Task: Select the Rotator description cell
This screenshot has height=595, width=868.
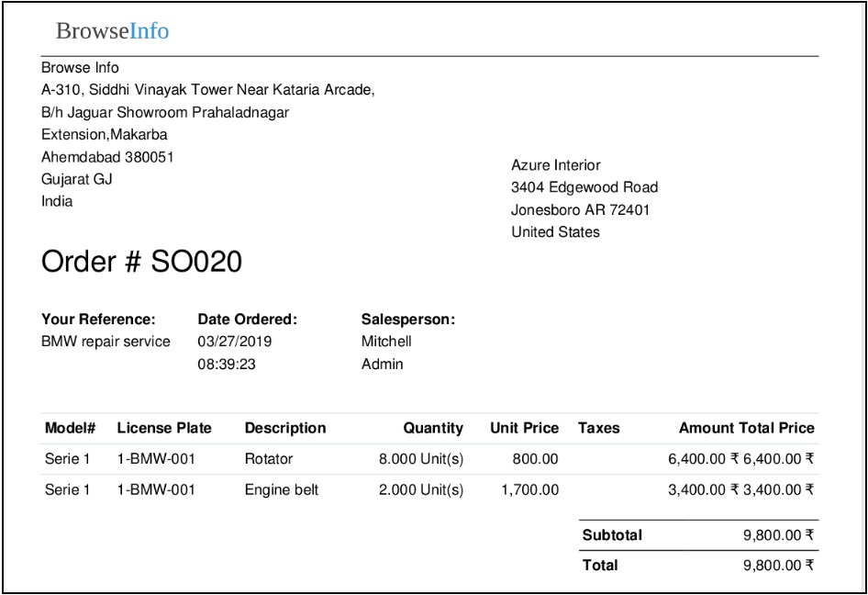Action: [269, 459]
